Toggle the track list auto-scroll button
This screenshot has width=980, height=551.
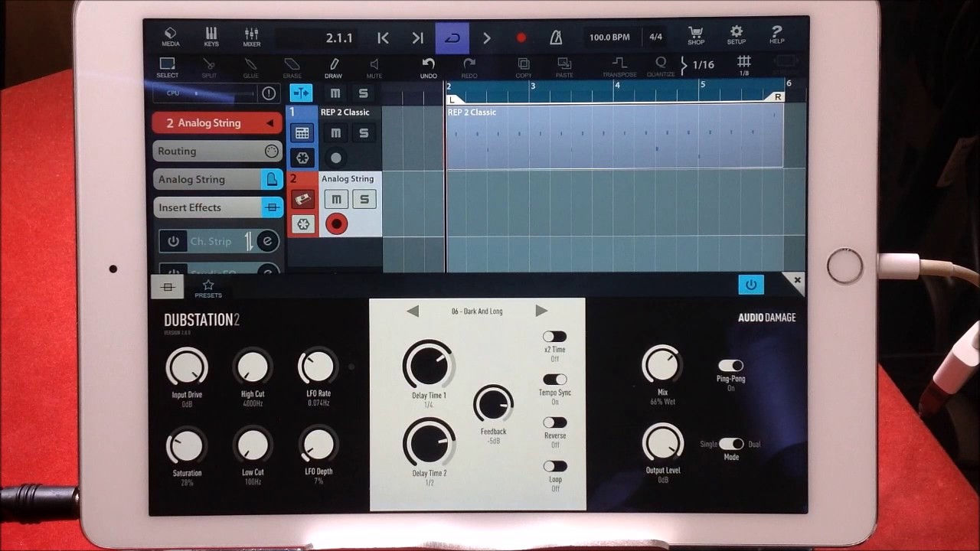301,93
